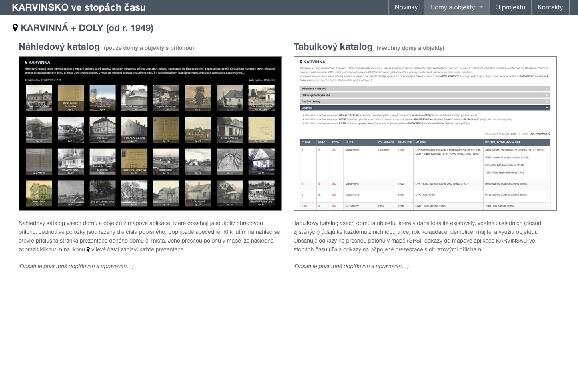Click the subtitle text beside Tabulkový katalog

pyautogui.click(x=410, y=48)
